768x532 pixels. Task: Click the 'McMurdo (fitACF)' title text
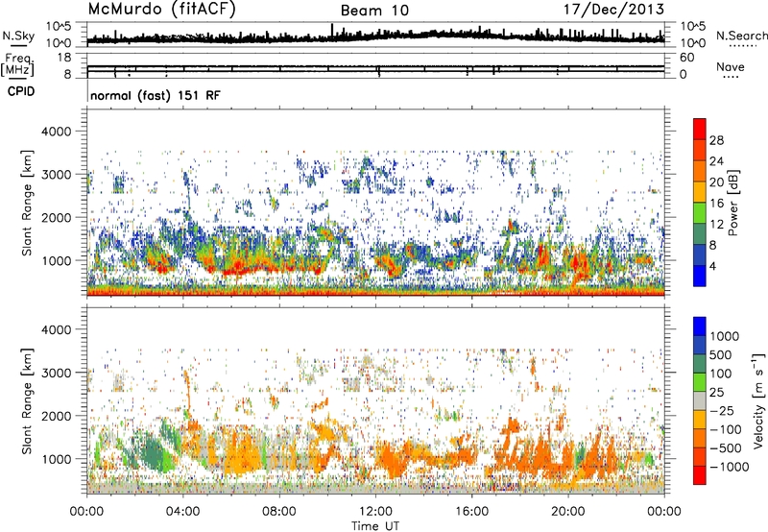tap(161, 10)
